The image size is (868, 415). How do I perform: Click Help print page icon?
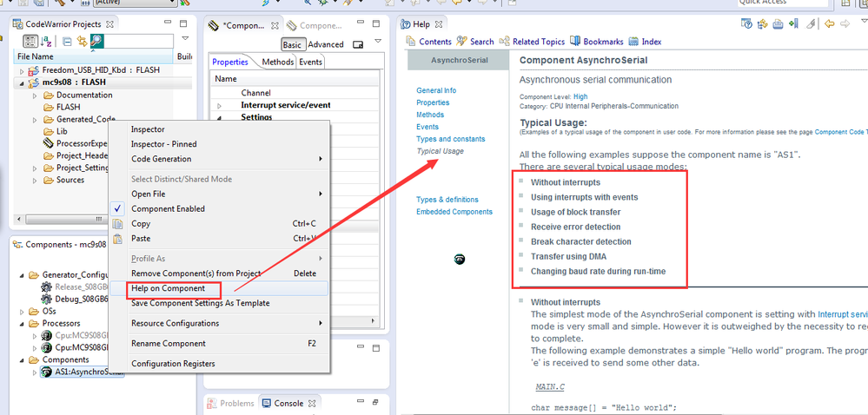click(x=778, y=23)
